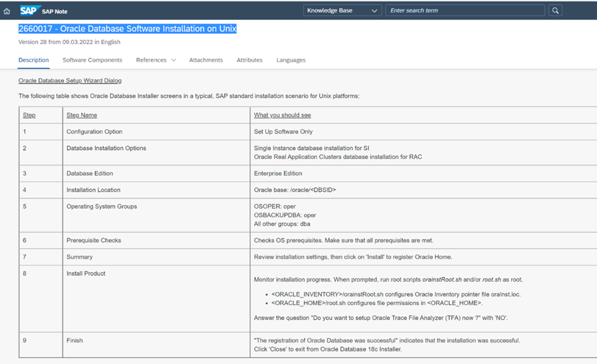Click the Checks OS prerequisites text

coord(344,240)
